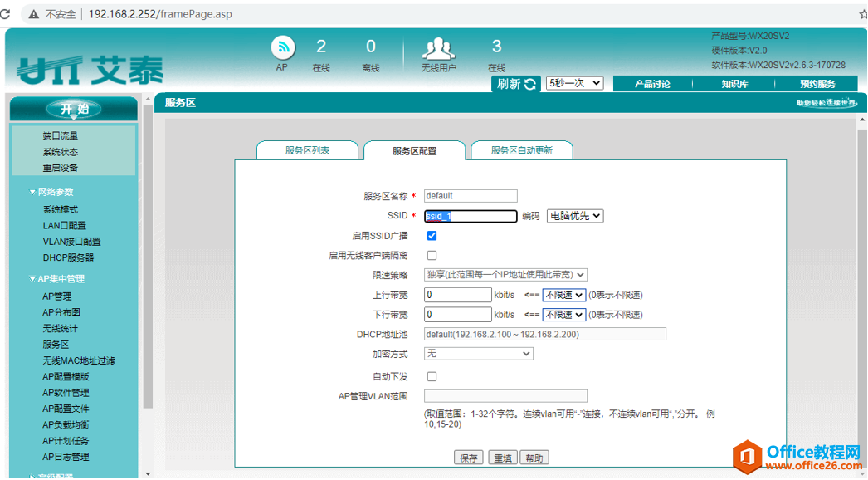Image resolution: width=868 pixels, height=480 pixels.
Task: Click the AP管理VLAN范围 field
Action: 505,396
